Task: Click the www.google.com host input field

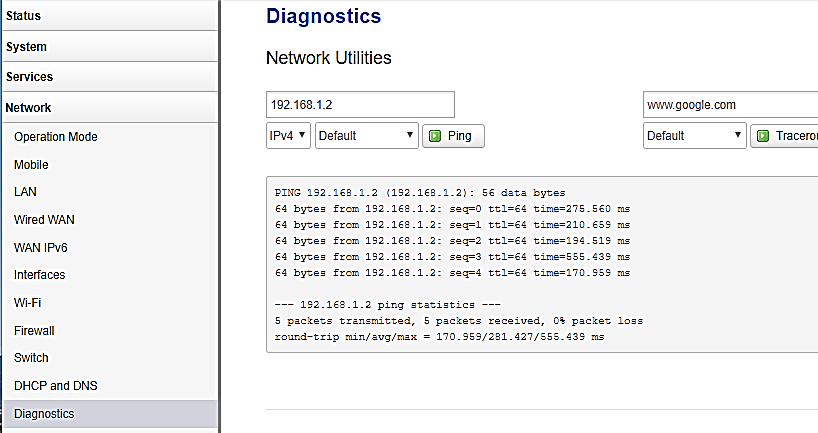Action: (x=730, y=104)
